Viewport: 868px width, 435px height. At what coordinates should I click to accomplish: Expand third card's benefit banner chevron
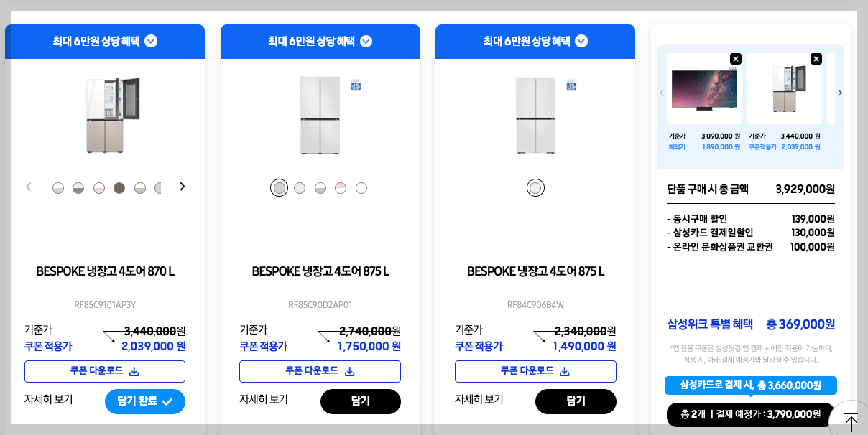(581, 41)
